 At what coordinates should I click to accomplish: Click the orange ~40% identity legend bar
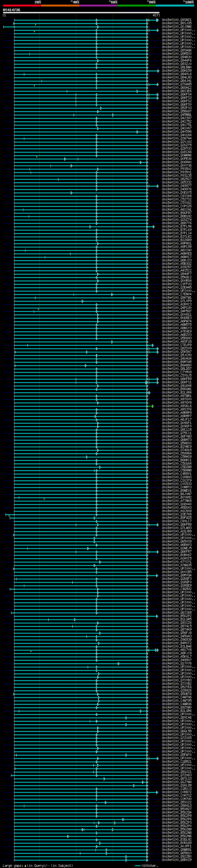tap(60, 6)
